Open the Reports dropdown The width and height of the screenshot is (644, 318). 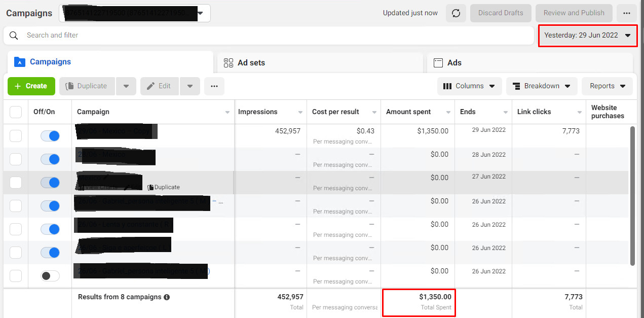[607, 86]
